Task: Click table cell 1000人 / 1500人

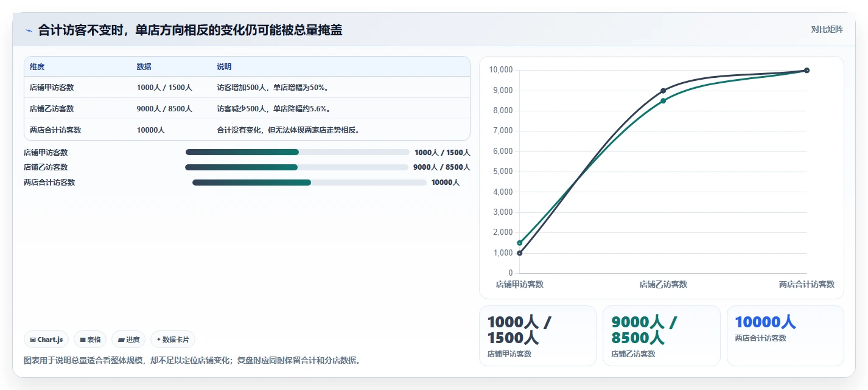Action: 164,88
